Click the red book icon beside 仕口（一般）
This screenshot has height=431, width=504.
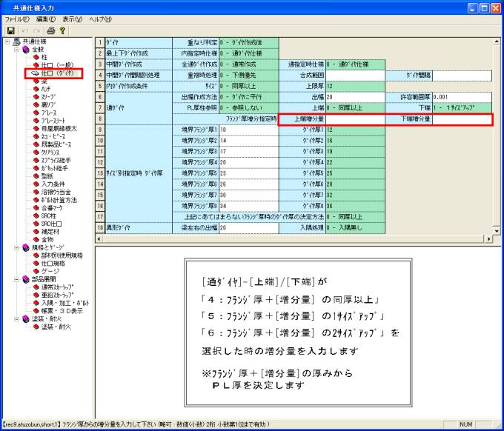click(x=36, y=65)
